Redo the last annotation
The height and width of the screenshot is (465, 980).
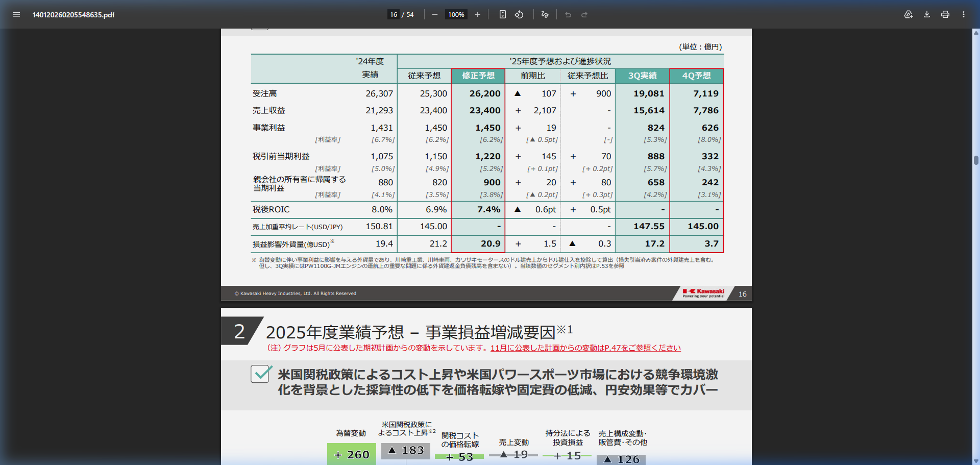point(585,14)
